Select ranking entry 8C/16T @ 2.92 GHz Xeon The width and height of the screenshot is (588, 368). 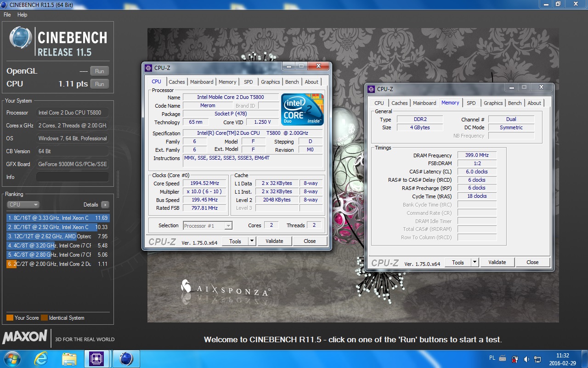pos(58,227)
